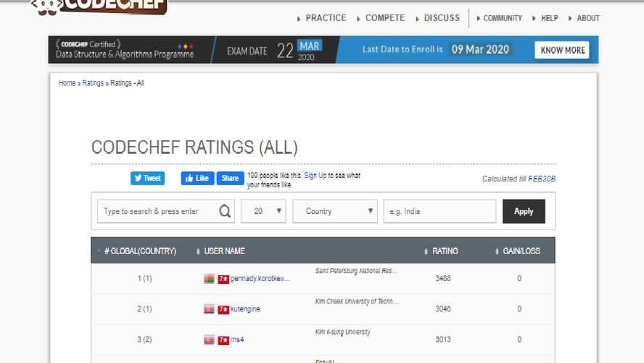Open the FEB20B contest link
Image resolution: width=644 pixels, height=363 pixels.
(x=541, y=179)
